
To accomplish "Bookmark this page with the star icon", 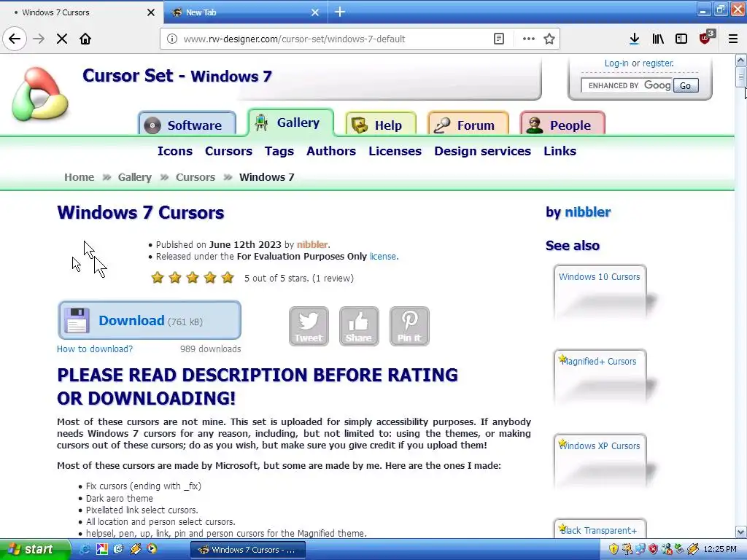I will [549, 39].
